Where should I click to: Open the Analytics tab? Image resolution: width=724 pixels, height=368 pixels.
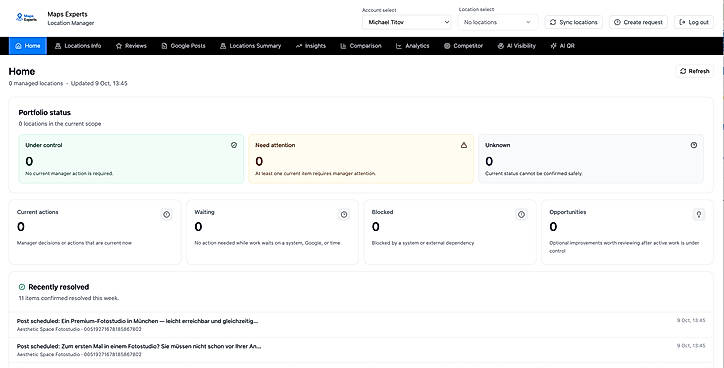tap(413, 46)
